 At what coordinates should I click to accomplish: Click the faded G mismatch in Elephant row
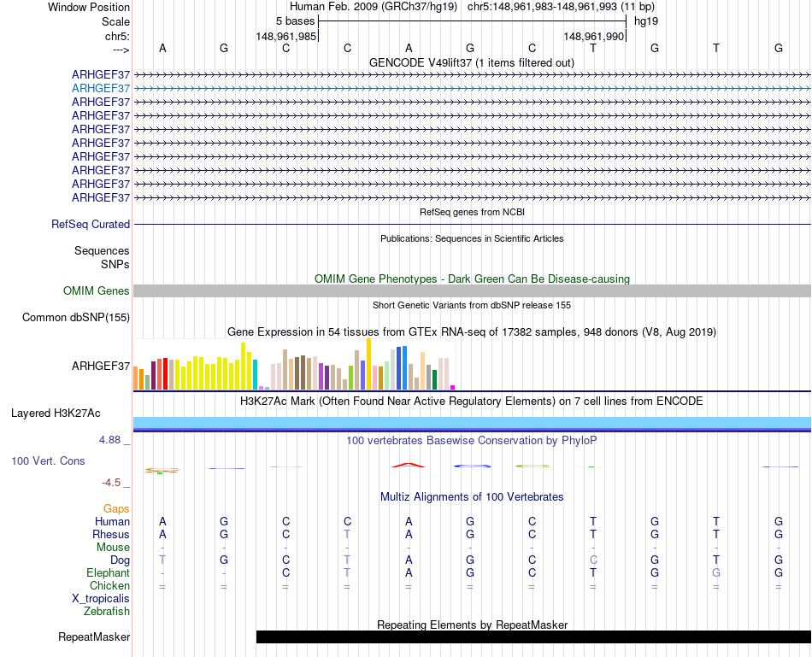coord(716,572)
